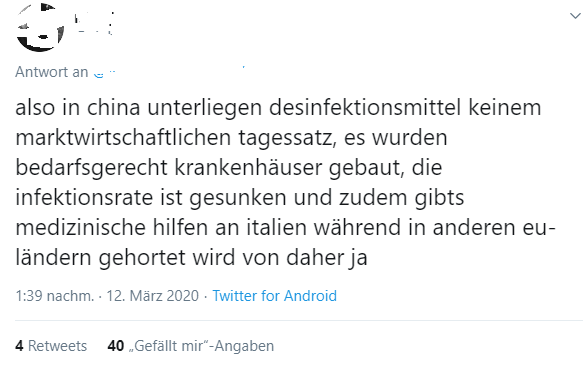Screen dimensions: 586x374
Task: View the '4 Retweets' list
Action: click(x=51, y=346)
